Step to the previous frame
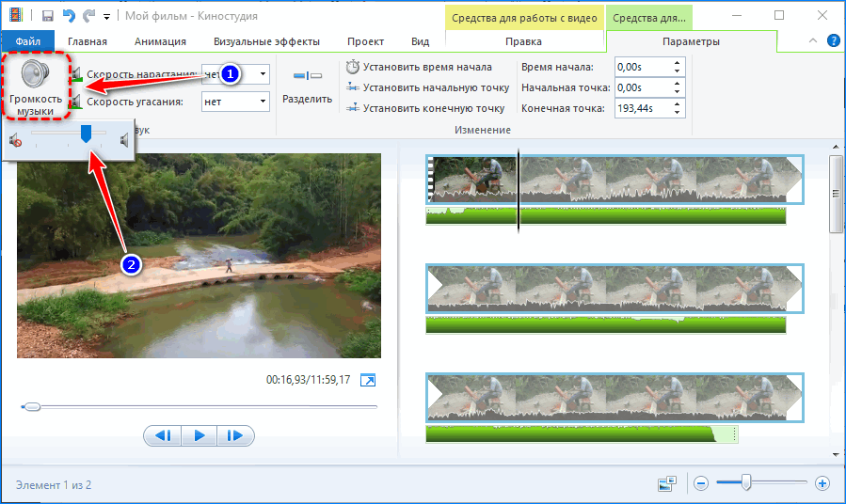Image resolution: width=846 pixels, height=504 pixels. (x=162, y=435)
